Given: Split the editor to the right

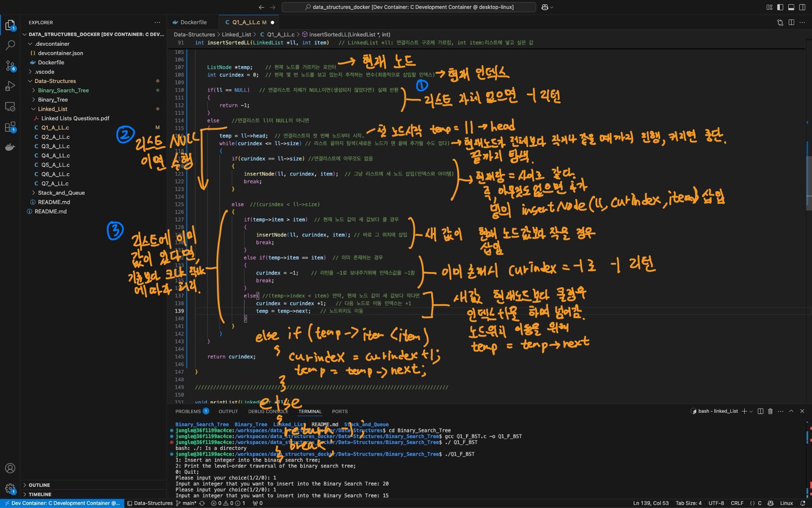Looking at the screenshot, I should (791, 22).
